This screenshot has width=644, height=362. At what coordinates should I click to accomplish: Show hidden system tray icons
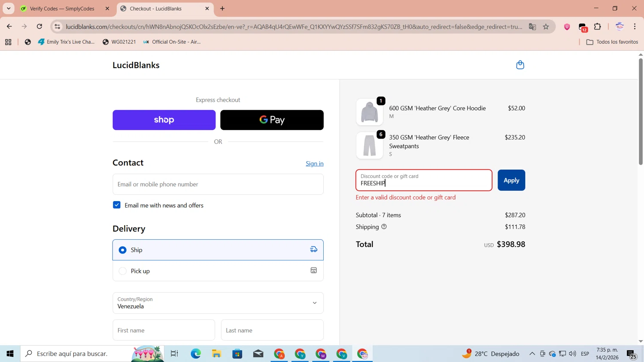pos(532,353)
